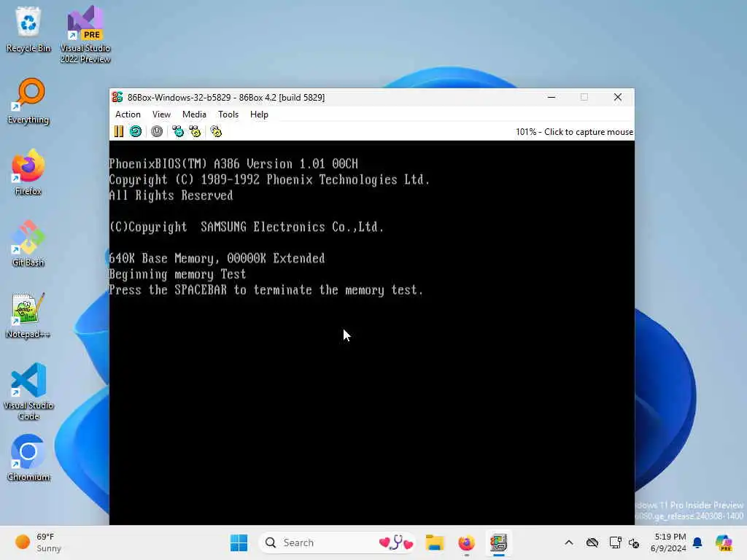Select the Firefox desktop shortcut
This screenshot has height=560, width=747.
28,172
